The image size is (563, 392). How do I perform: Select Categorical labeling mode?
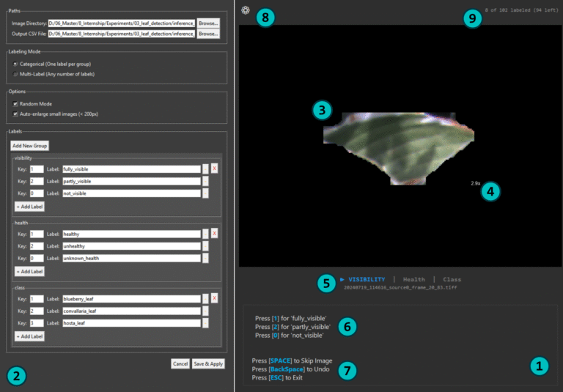click(16, 64)
